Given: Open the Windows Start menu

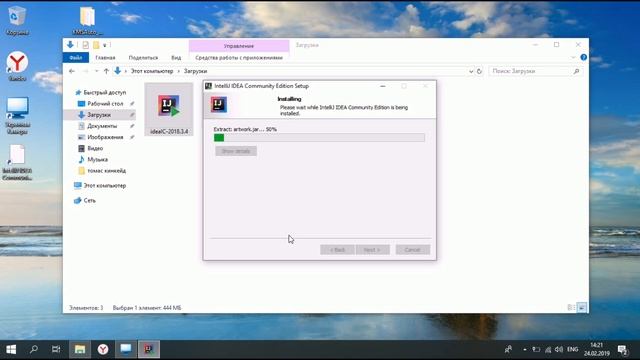Looking at the screenshot, I should pyautogui.click(x=11, y=349).
